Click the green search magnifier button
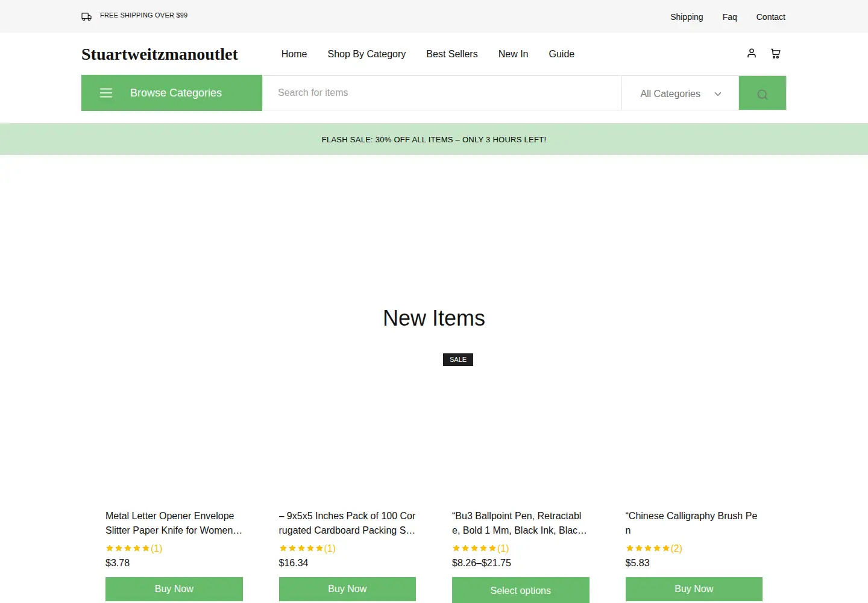This screenshot has height=603, width=868. coord(763,93)
